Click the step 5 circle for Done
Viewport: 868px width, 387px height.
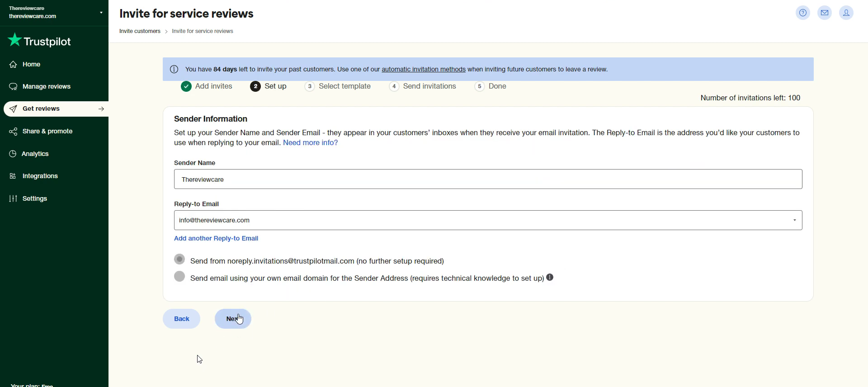[480, 87]
